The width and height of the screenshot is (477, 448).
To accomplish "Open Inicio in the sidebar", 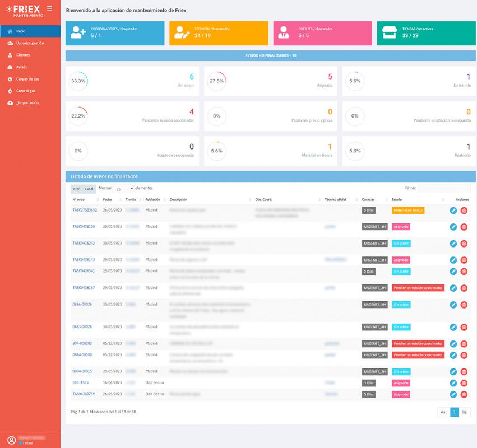I will pyautogui.click(x=30, y=31).
